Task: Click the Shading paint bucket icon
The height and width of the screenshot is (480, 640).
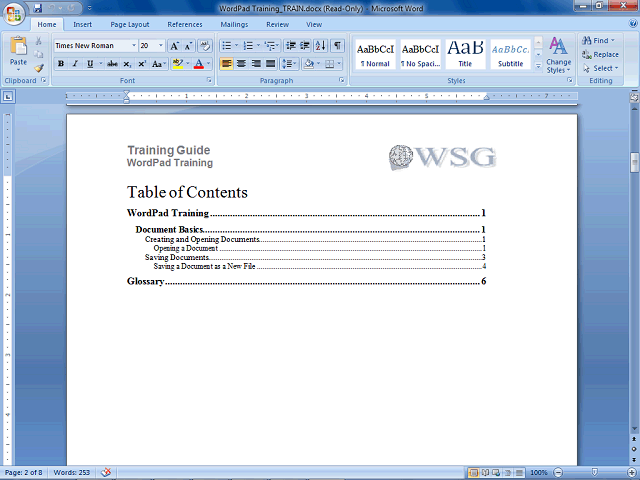Action: coord(309,64)
